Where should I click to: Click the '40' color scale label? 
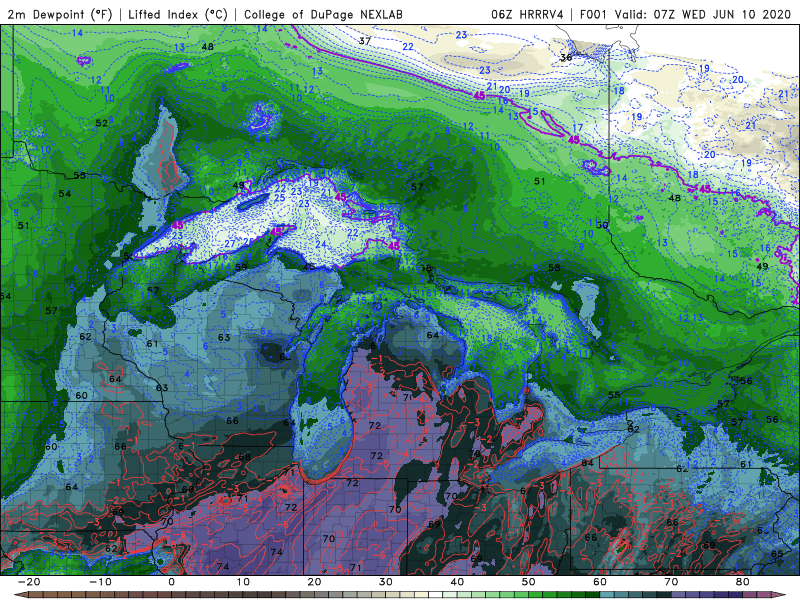(457, 582)
